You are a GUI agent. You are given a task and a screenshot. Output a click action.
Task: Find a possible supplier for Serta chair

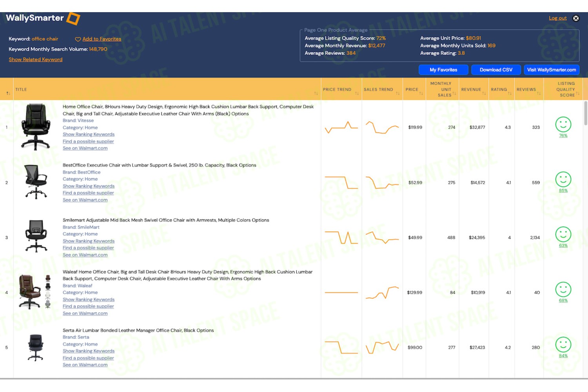[88, 358]
